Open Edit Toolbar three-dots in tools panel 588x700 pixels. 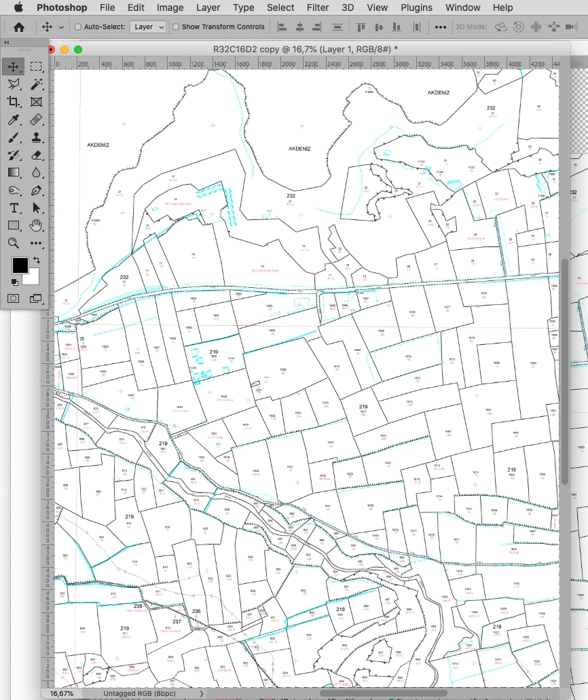(36, 243)
